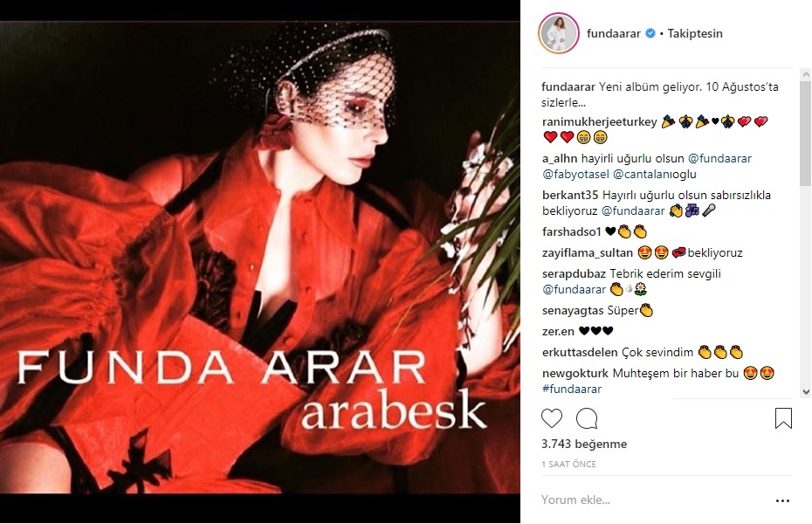Open the 1 SAAT ÖNCE timestamp
This screenshot has height=524, width=812.
click(568, 465)
